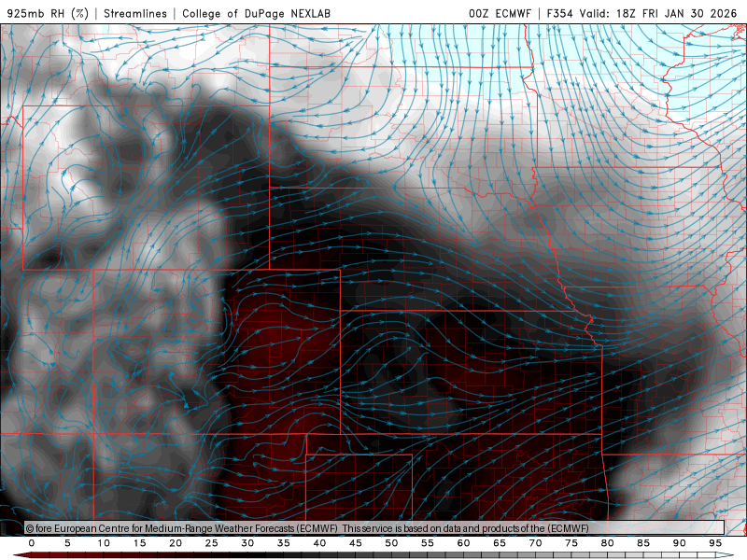Click the '95' value on the color scale
747x560 pixels.
[x=715, y=543]
